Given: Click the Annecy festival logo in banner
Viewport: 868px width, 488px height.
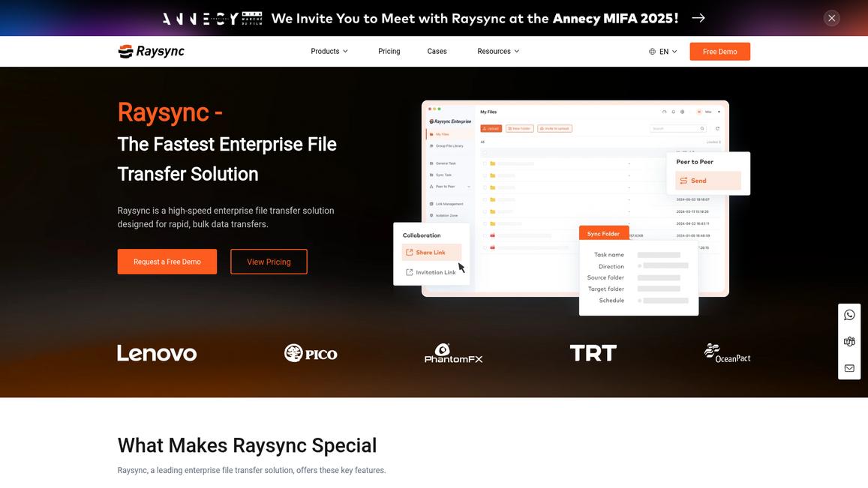Looking at the screenshot, I should pos(212,18).
